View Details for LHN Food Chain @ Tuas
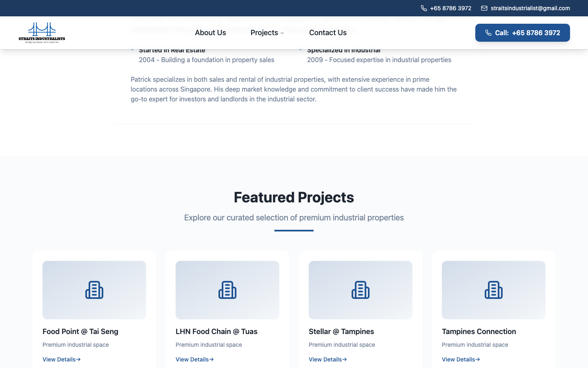 (195, 359)
